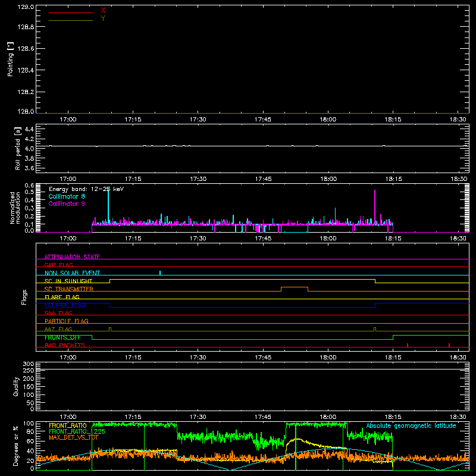476x476 pixels.
Task: Select the red X legend label
Action: tap(103, 11)
